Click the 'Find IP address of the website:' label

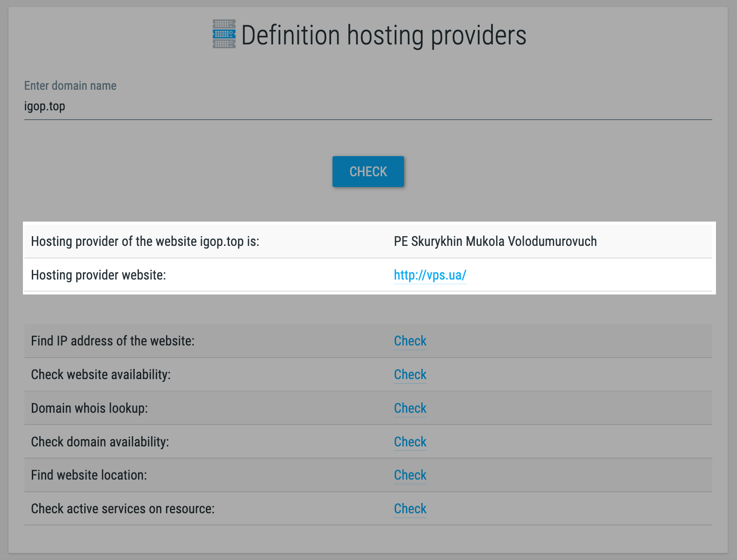(x=112, y=341)
